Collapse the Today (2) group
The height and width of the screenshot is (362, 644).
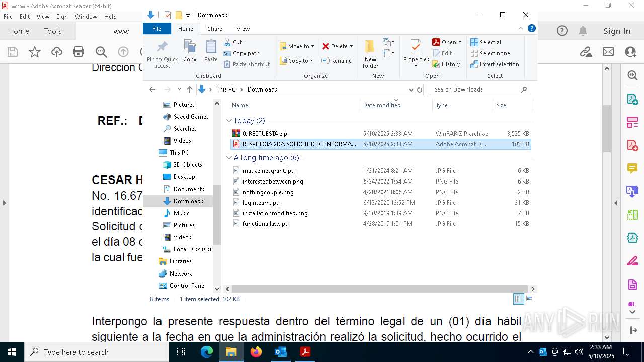[229, 121]
